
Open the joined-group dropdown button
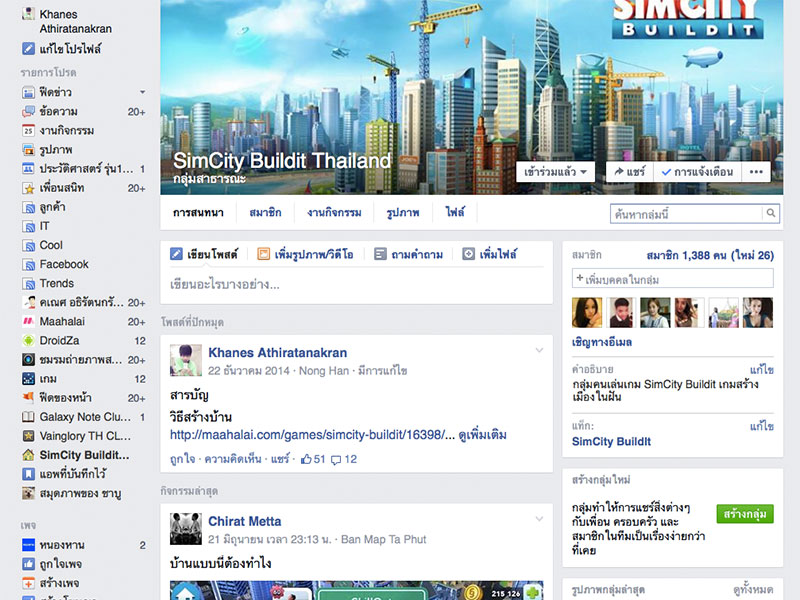point(555,172)
